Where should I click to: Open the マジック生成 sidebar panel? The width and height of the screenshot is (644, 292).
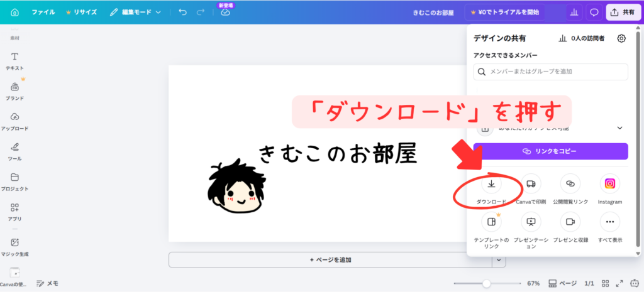(x=15, y=247)
